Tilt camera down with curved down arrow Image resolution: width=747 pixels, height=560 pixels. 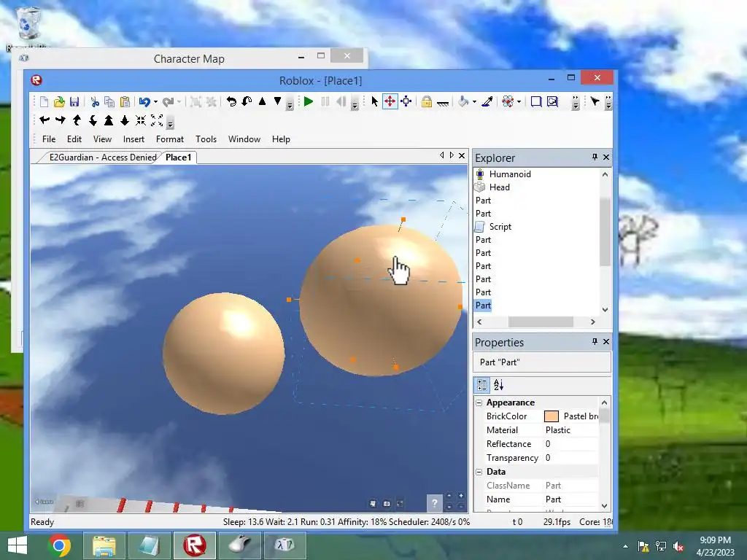(x=93, y=120)
